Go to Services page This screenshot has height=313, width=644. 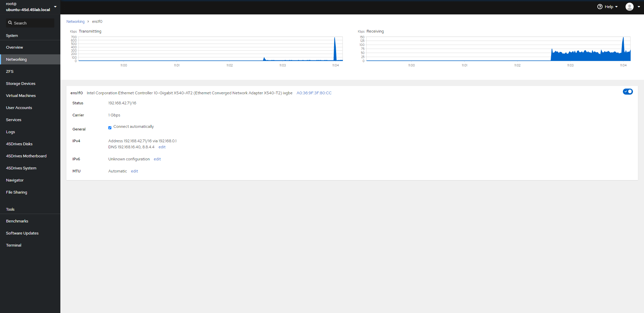(30, 120)
